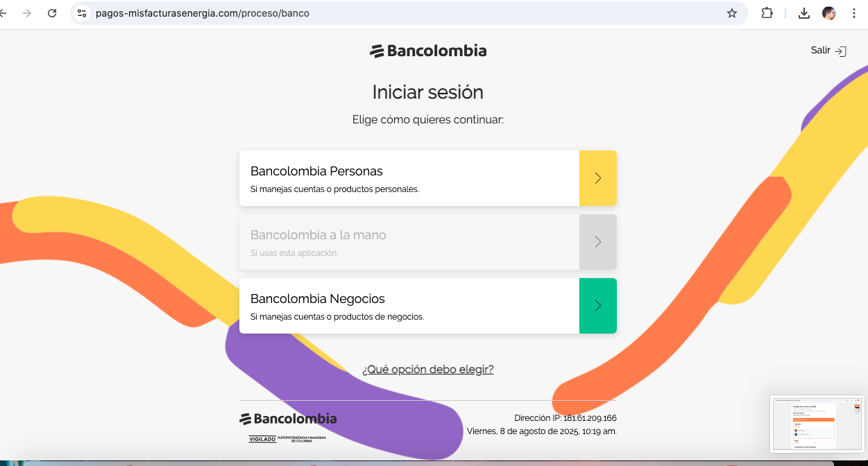This screenshot has height=466, width=868.
Task: Click gray arrow next to Bancolombia a la mano
Action: coord(598,242)
